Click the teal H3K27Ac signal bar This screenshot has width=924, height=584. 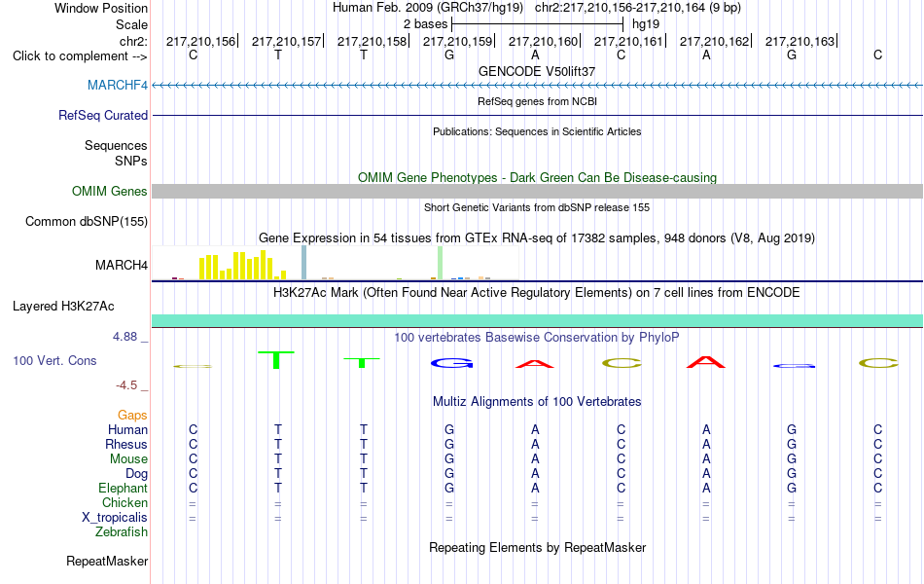coord(537,321)
